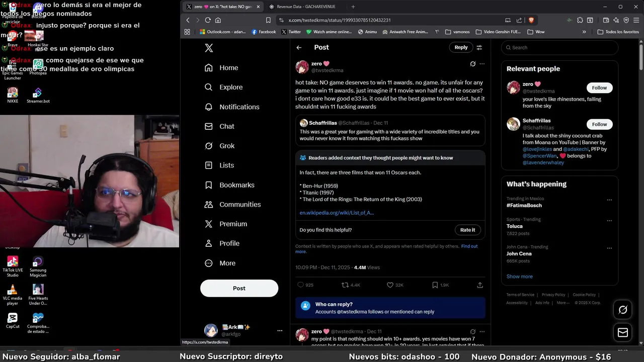Bookmark the post showing 1.9K
Viewport: 644px width, 362px height.
click(435, 285)
